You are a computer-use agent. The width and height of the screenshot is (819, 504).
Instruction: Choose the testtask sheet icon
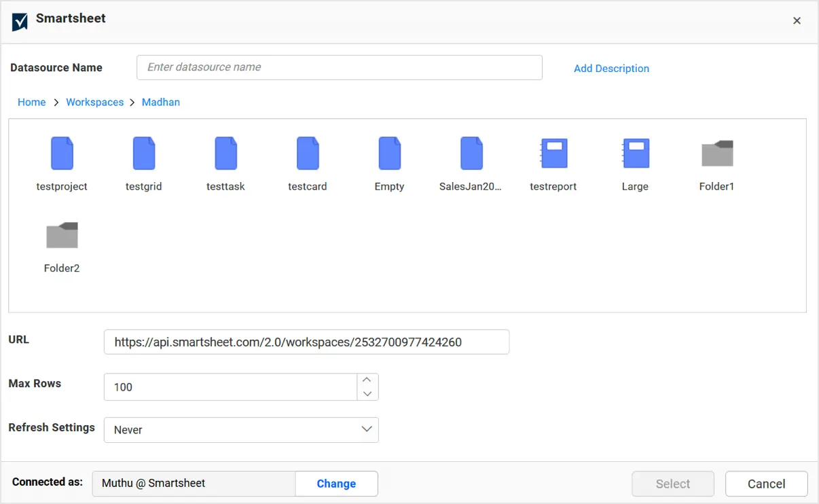tap(225, 154)
